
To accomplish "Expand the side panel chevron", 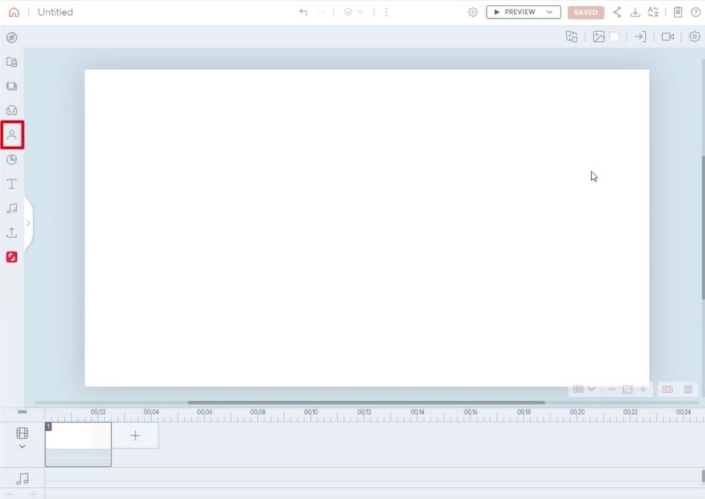I will click(x=28, y=223).
